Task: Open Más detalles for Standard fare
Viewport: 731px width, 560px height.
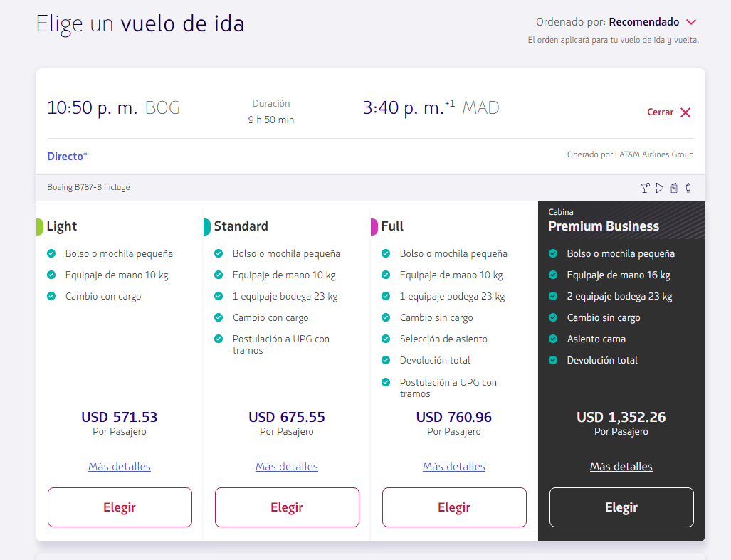Action: (x=287, y=466)
